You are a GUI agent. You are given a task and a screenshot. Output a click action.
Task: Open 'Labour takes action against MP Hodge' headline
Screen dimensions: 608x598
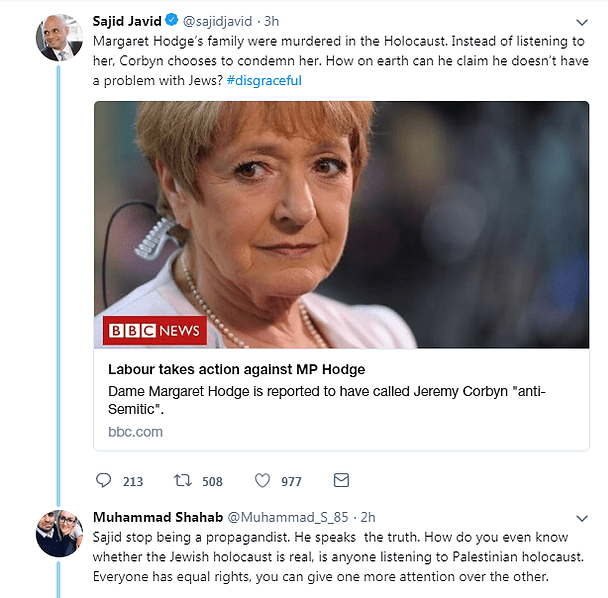[x=237, y=369]
